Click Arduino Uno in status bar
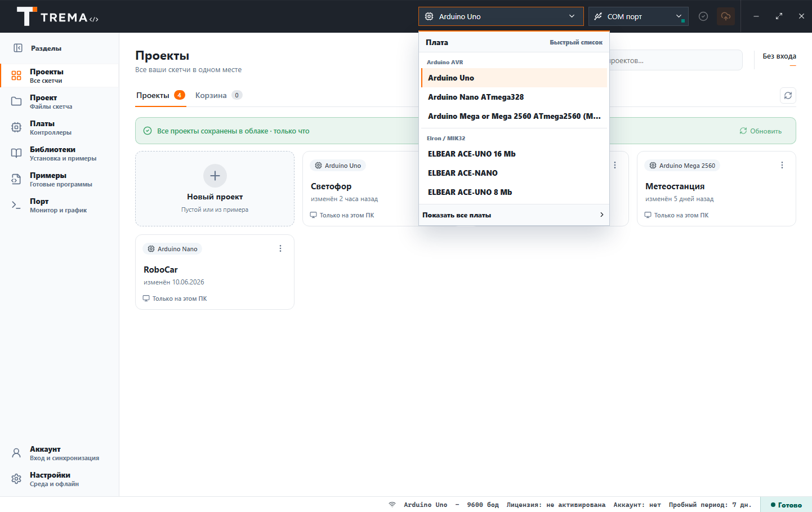 [x=425, y=505]
